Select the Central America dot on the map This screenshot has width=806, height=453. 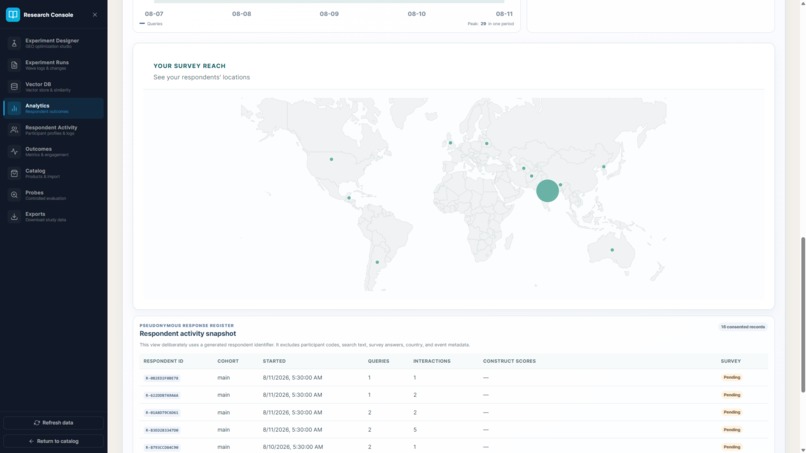349,198
